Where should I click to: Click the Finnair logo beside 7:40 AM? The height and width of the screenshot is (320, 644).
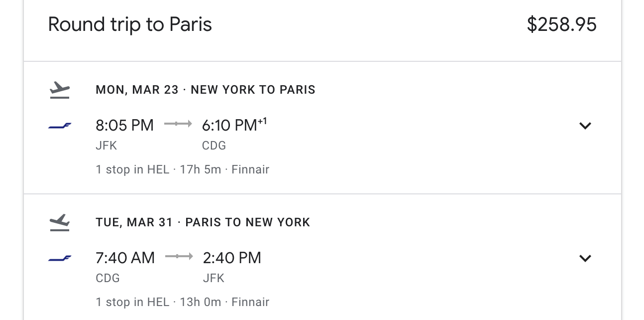click(x=60, y=258)
